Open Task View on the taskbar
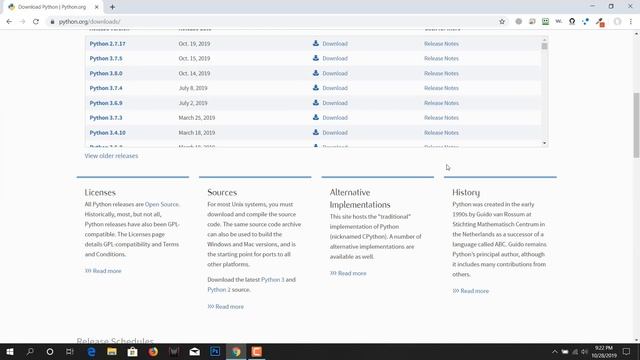Screen dimensions: 640x360 [x=70, y=351]
